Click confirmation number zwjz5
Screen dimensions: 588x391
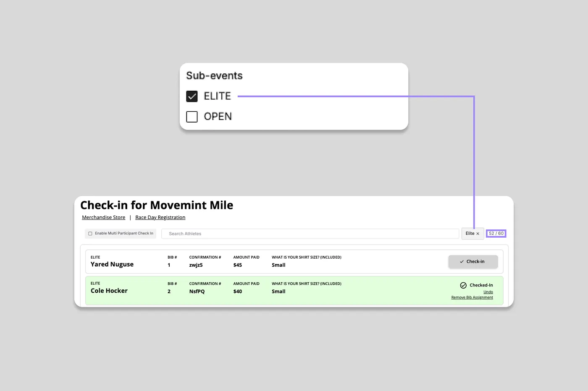click(196, 265)
